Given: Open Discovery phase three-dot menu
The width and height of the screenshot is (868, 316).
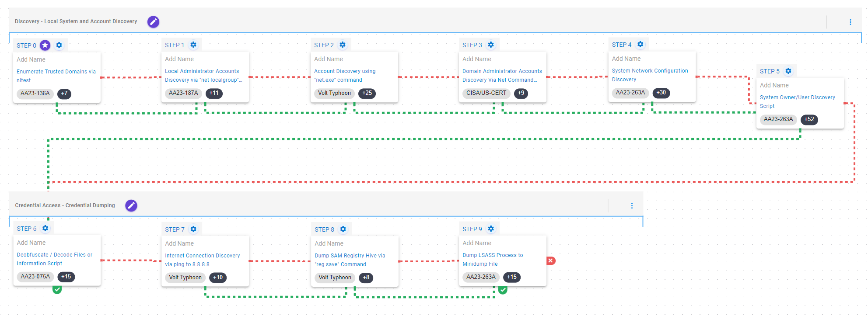Looking at the screenshot, I should 850,22.
